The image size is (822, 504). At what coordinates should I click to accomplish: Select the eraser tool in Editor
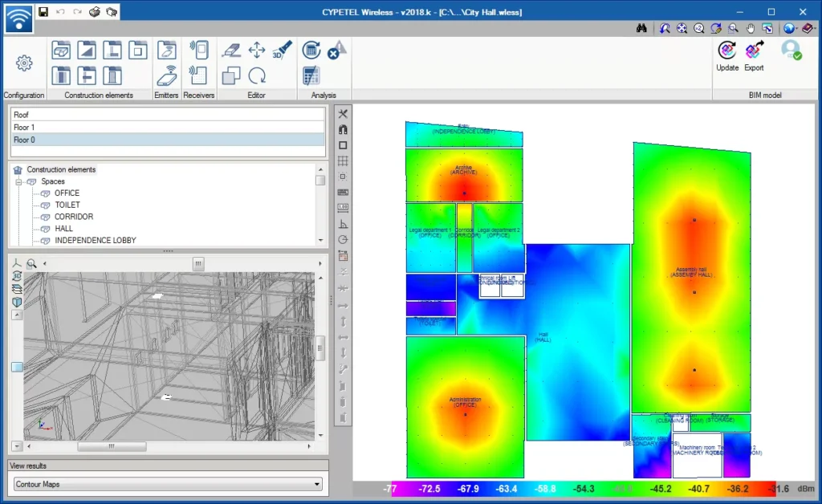[x=231, y=50]
